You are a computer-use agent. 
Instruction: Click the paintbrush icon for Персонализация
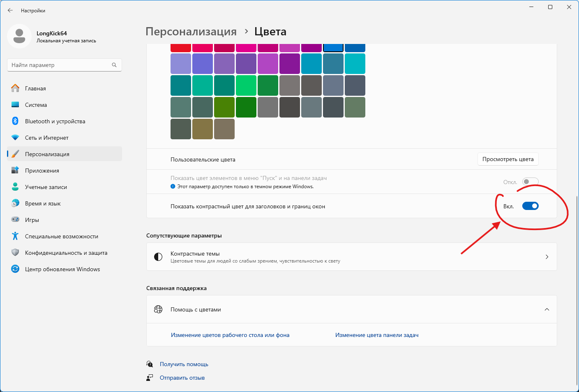[x=15, y=154]
